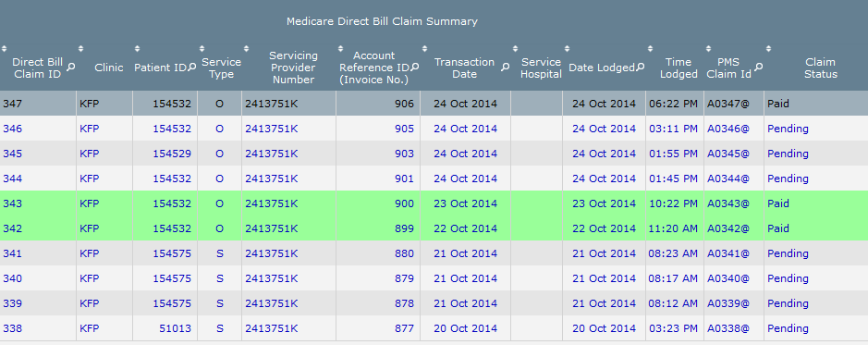Click invoice number 899
Viewport: 868px width, 345px height.
click(404, 228)
